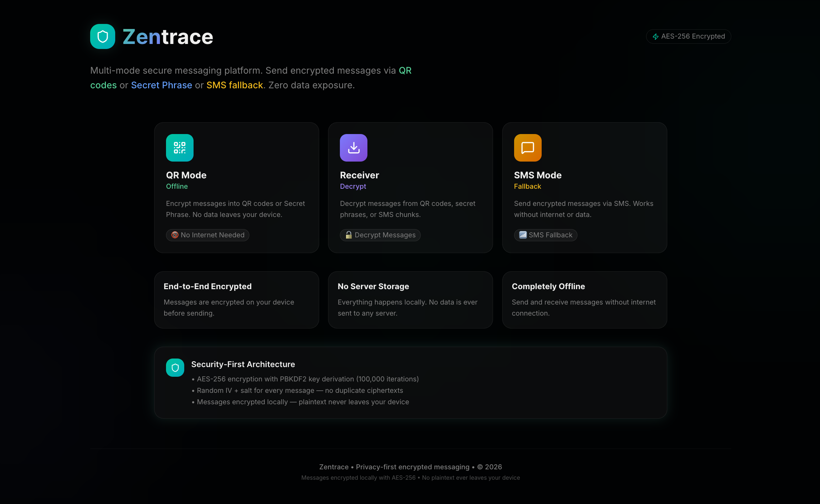Click the Secret Phrase highlighted text
The image size is (820, 504).
coord(161,85)
